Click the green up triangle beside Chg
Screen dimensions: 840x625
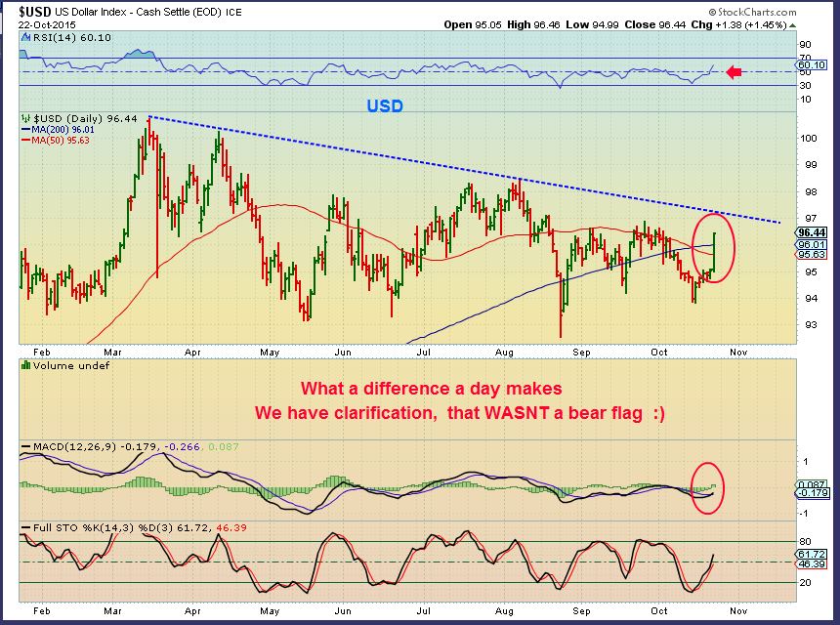(792, 25)
